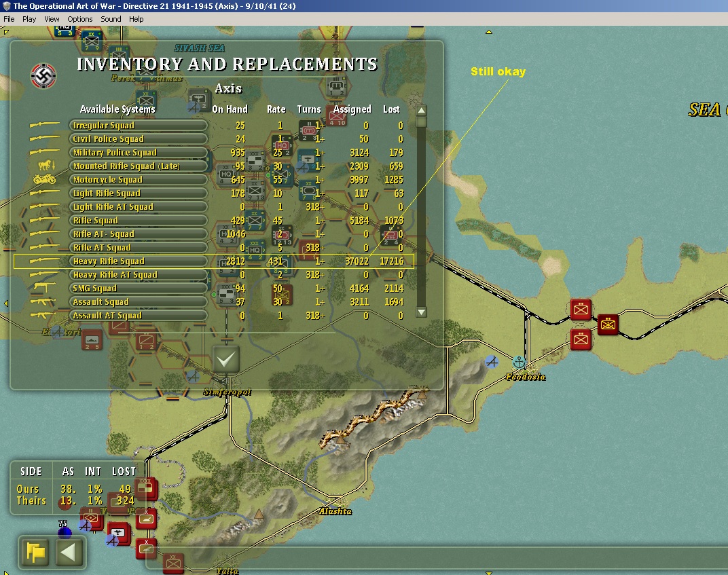Select the Rifle Squad button
The width and height of the screenshot is (728, 575).
pyautogui.click(x=139, y=221)
